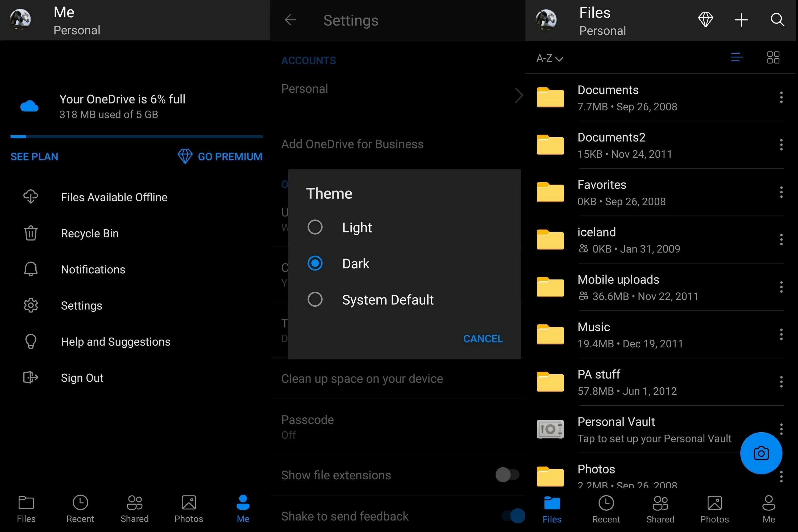Open the A-Z sort dropdown
This screenshot has width=798, height=532.
549,58
